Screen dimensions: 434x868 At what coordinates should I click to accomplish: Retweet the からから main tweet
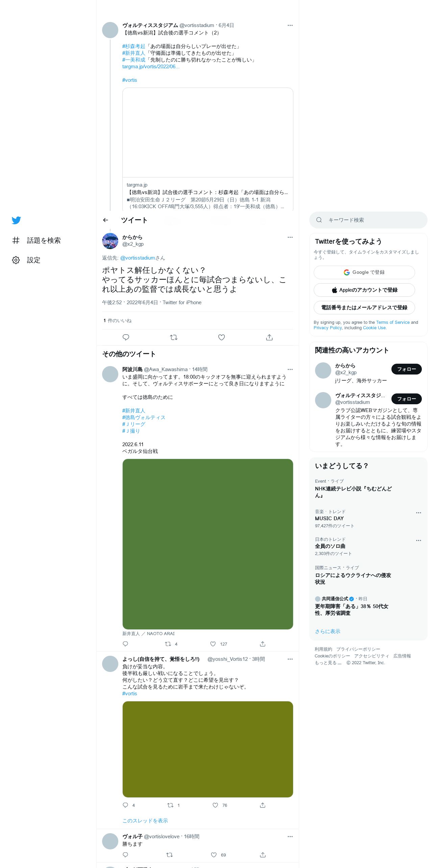[x=174, y=337]
